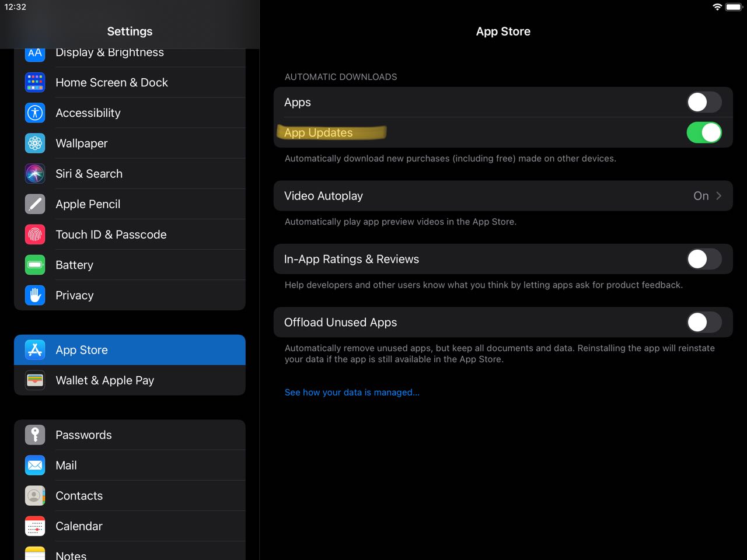Tap the App Store page title
This screenshot has height=560, width=747.
point(503,32)
